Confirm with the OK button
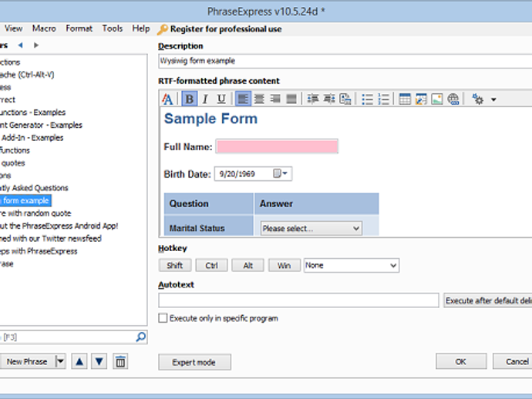 coord(461,362)
